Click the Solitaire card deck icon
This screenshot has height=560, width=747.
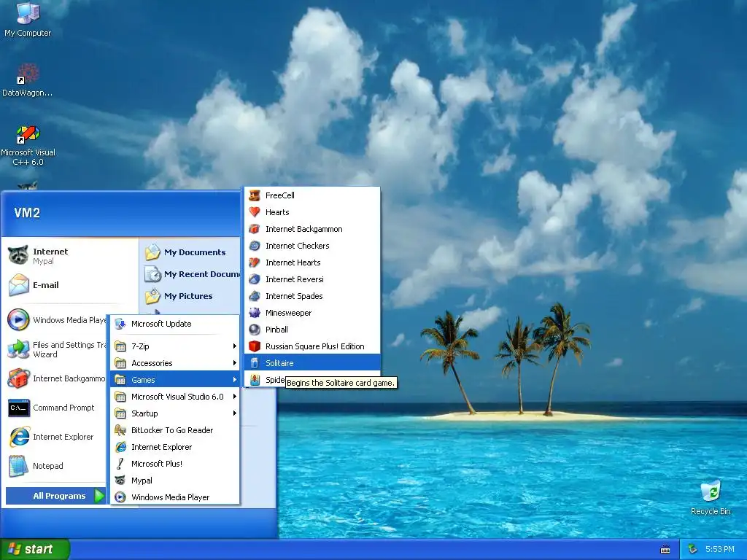[255, 363]
